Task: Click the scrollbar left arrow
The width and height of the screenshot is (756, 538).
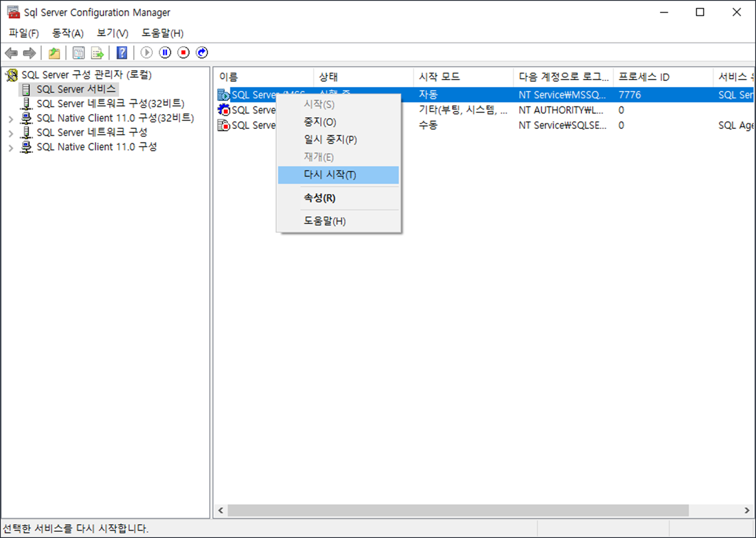Action: (x=221, y=510)
